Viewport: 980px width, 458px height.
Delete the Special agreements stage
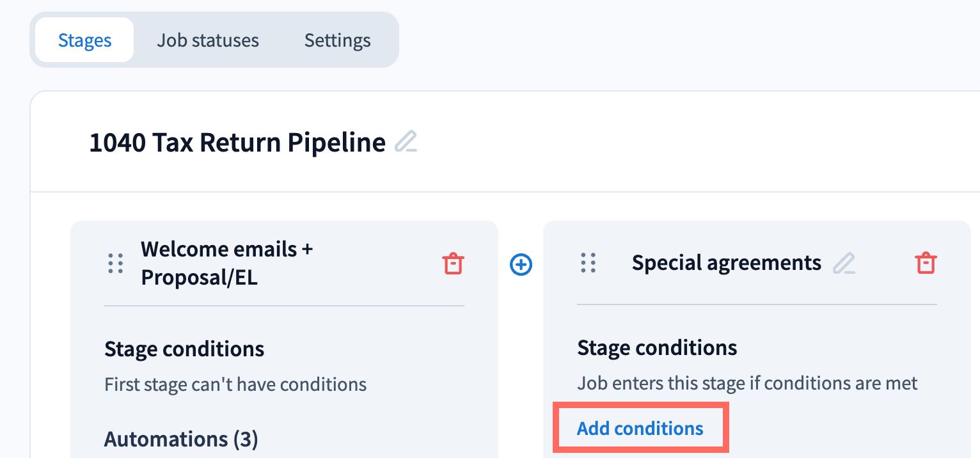(x=926, y=263)
